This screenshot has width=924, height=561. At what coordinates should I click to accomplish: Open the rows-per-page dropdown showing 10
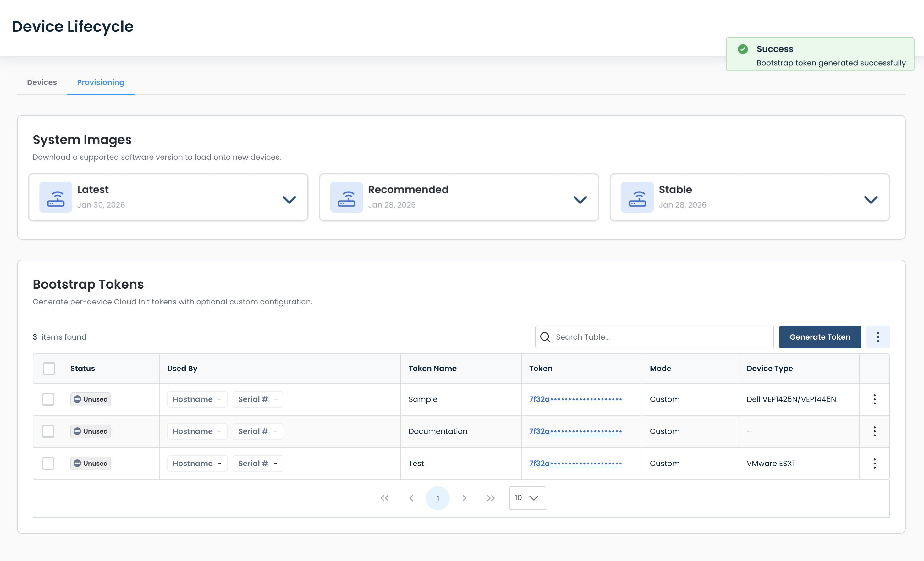pos(527,498)
